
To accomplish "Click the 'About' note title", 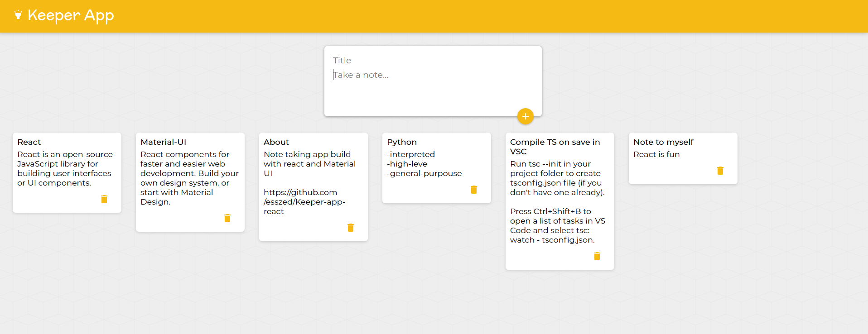I will (x=276, y=142).
